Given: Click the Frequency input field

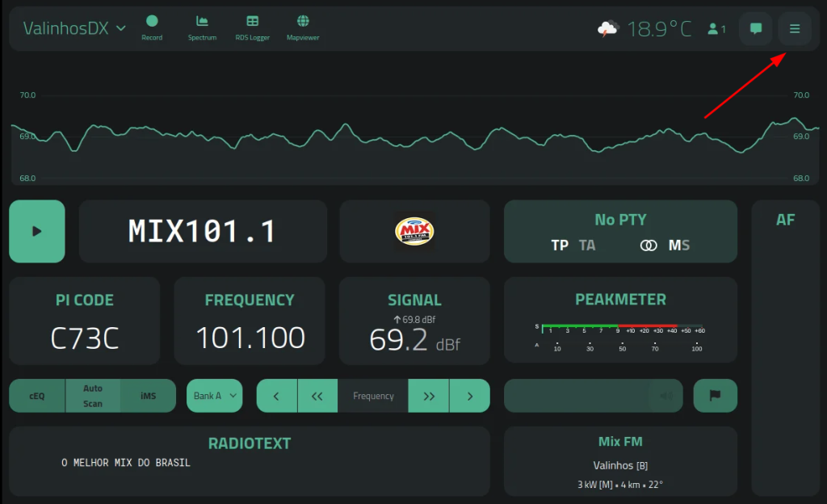Looking at the screenshot, I should pos(373,396).
